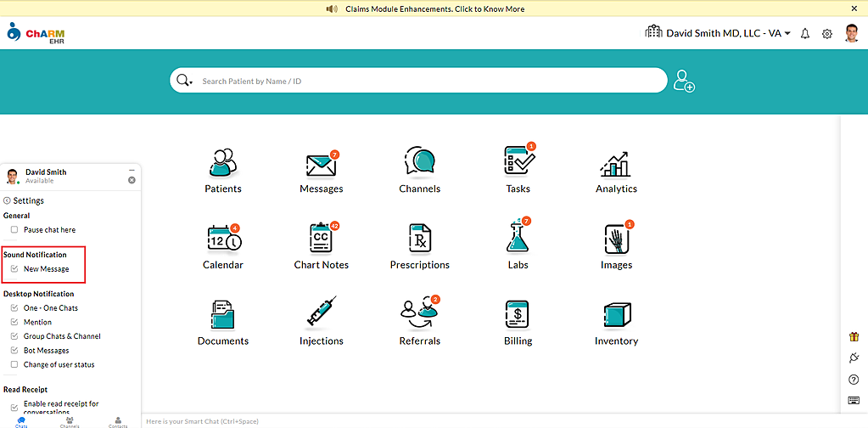Open the Patients module icon

(222, 161)
